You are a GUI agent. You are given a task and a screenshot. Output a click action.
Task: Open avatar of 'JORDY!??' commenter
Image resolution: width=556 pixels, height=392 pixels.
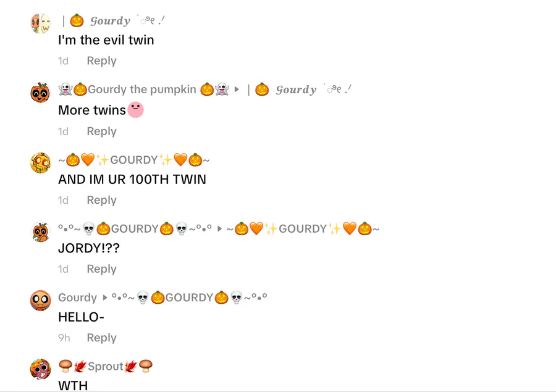tap(40, 231)
